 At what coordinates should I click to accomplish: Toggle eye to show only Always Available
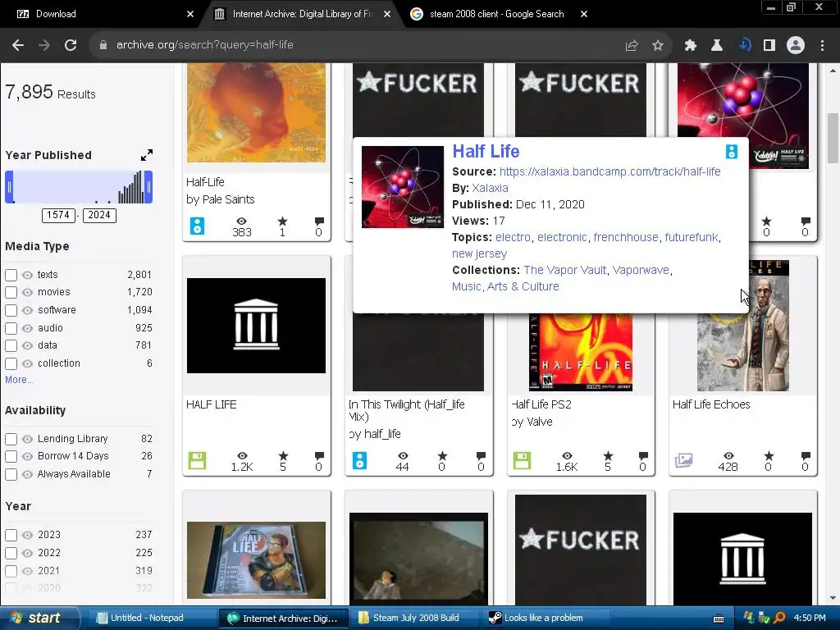coord(27,474)
